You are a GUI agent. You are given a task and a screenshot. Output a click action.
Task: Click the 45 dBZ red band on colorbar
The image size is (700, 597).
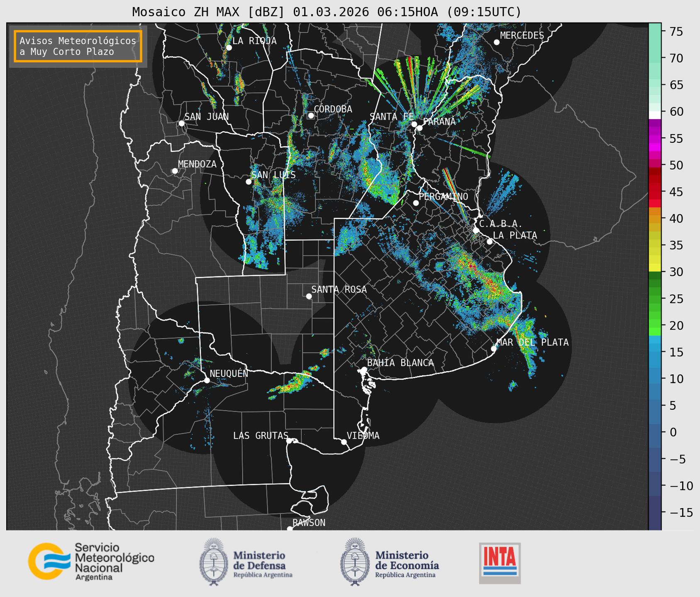click(654, 192)
